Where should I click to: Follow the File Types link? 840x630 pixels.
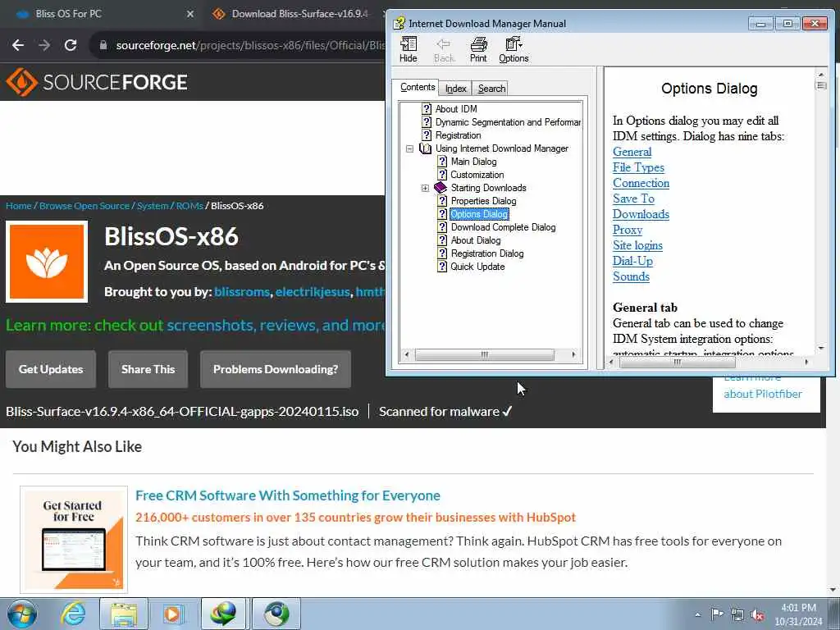pyautogui.click(x=638, y=167)
